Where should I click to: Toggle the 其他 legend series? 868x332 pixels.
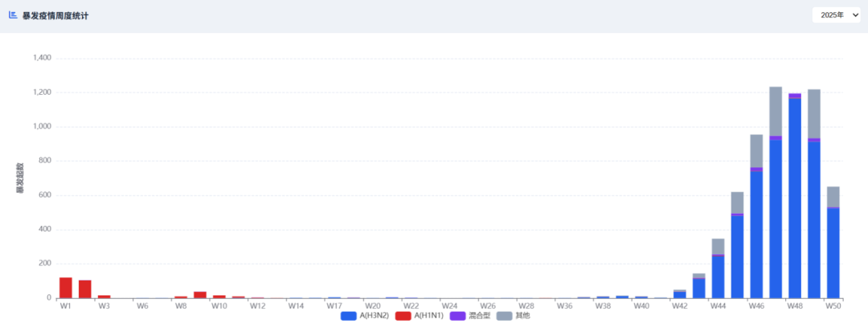(x=514, y=316)
